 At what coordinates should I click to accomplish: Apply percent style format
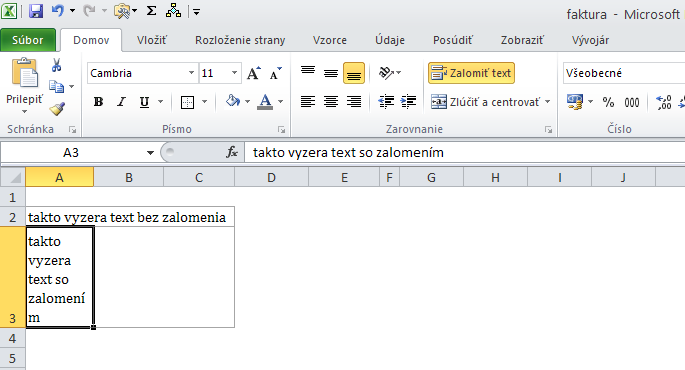coord(608,102)
